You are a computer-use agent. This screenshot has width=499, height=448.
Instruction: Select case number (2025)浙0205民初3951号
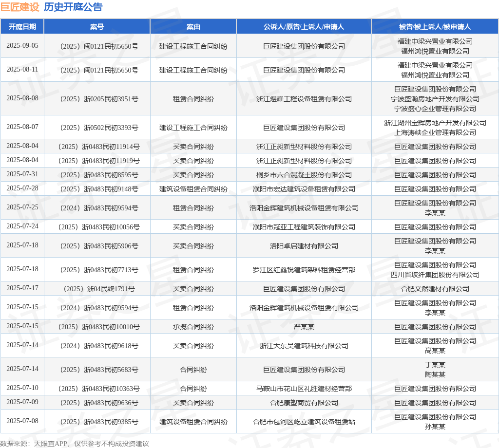click(98, 99)
